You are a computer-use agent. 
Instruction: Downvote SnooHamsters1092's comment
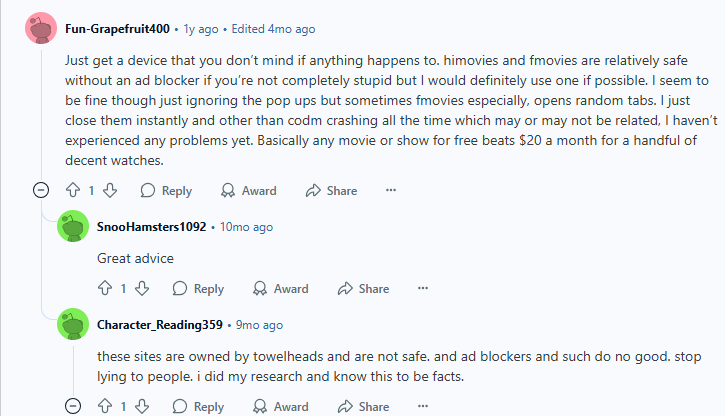pos(142,289)
